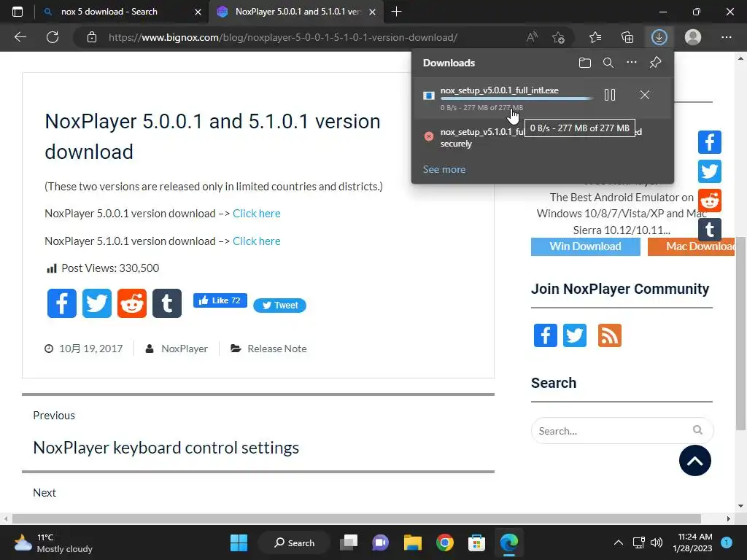
Task: Click here for NoxPlayer 5.1.0.1 download
Action: (256, 241)
